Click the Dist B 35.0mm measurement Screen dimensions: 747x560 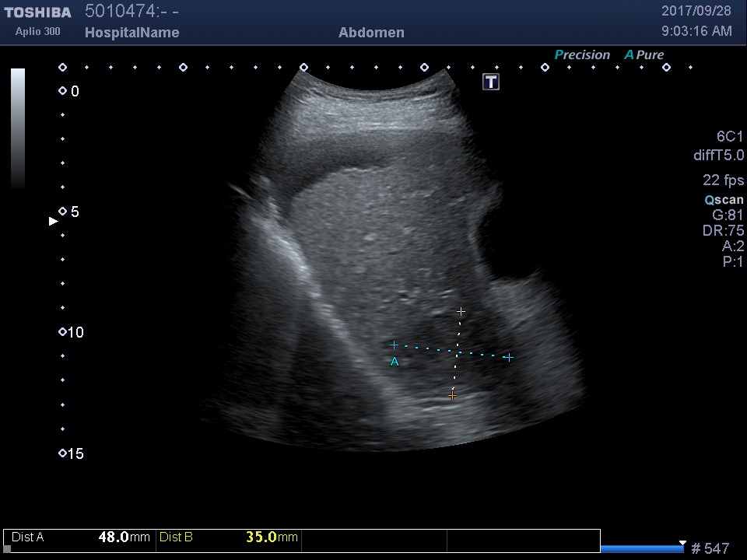(229, 537)
